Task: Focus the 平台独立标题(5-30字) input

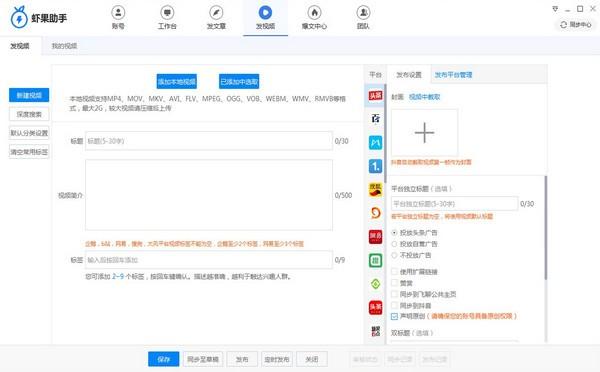Action: (x=454, y=204)
